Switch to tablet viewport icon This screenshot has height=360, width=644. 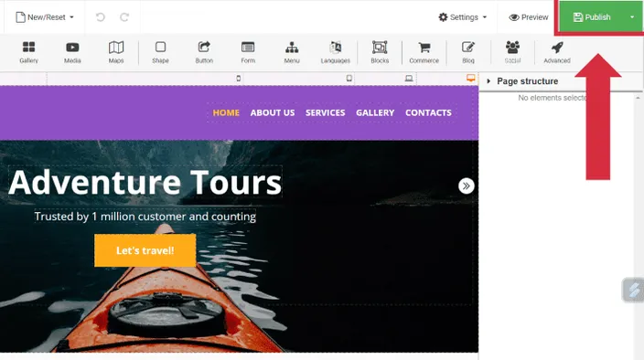[x=349, y=78]
